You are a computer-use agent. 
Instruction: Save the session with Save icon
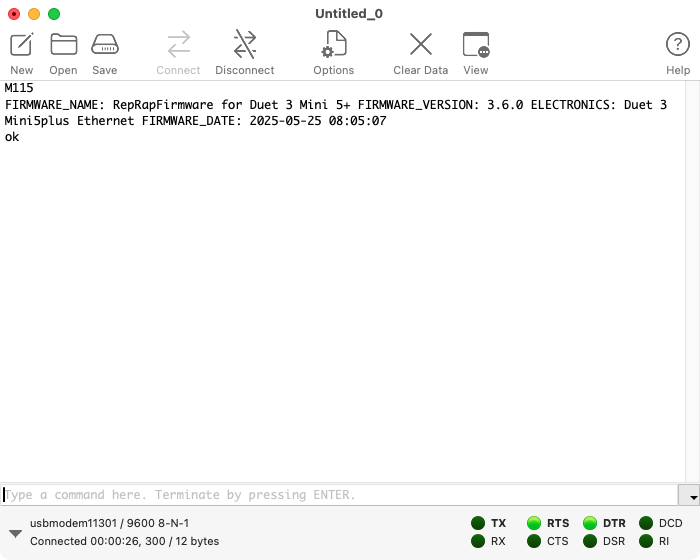[104, 45]
